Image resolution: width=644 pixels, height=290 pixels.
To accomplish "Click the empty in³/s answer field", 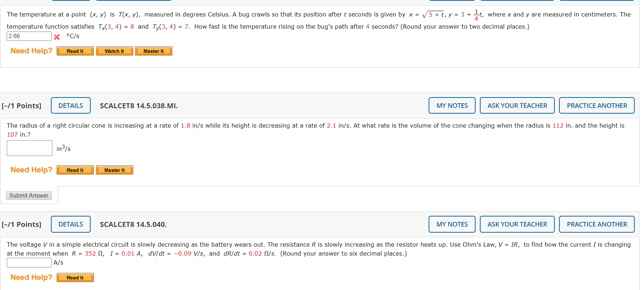I will click(x=29, y=148).
